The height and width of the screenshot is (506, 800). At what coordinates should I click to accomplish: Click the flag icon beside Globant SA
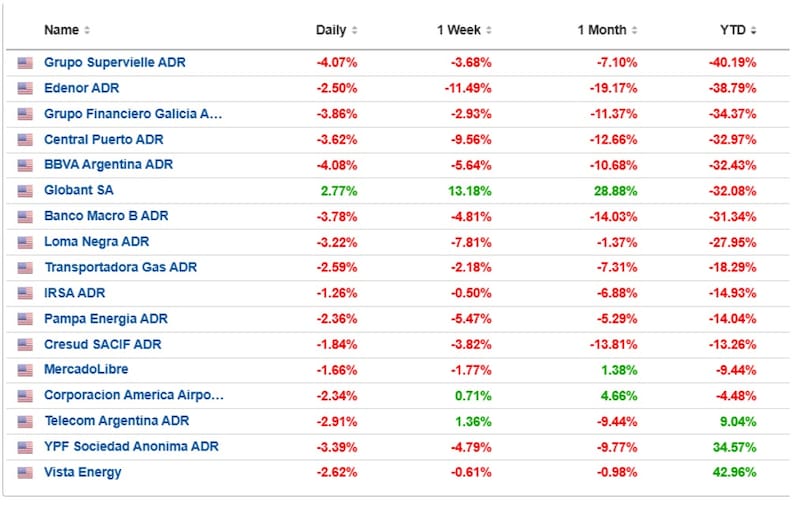tap(24, 191)
